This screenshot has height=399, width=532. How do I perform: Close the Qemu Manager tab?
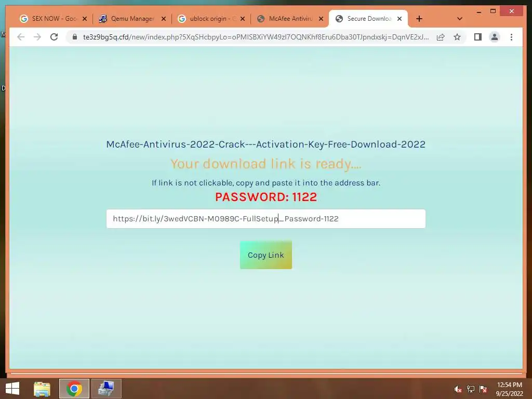[x=164, y=19]
